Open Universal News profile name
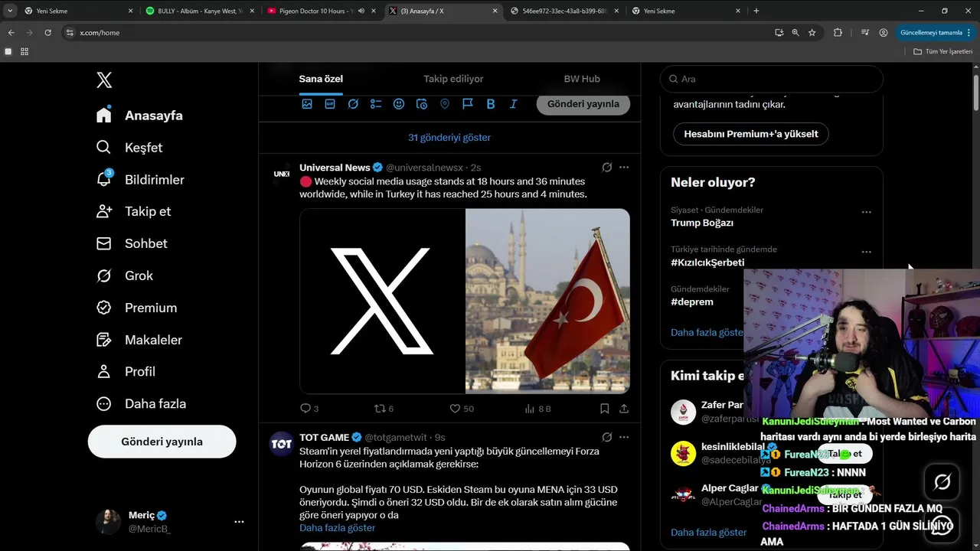Screen dimensions: 980x551 pyautogui.click(x=335, y=167)
